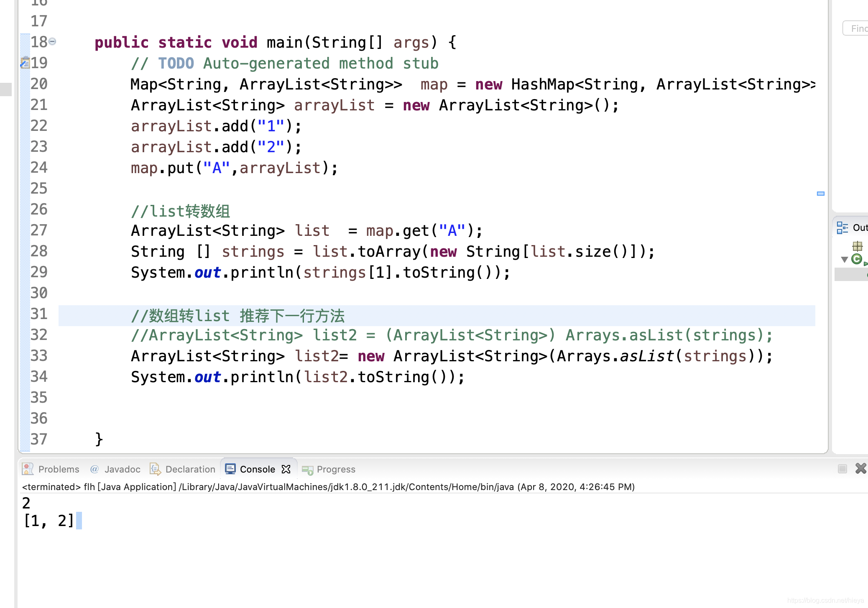
Task: Click the grid icon in the Outline toolbar
Action: pos(858,246)
